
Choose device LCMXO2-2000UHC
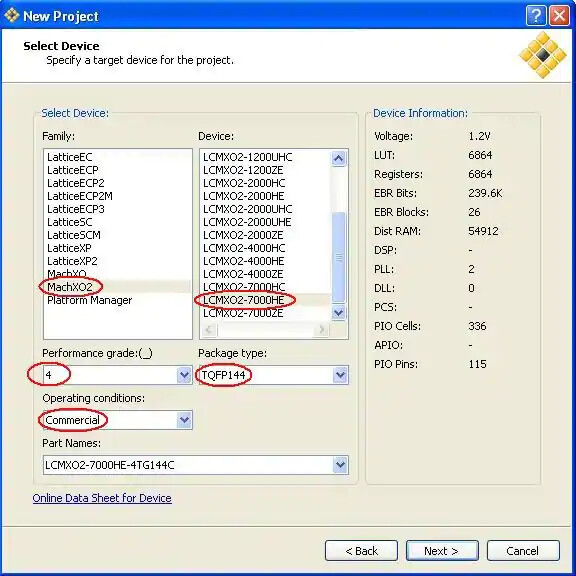[248, 209]
